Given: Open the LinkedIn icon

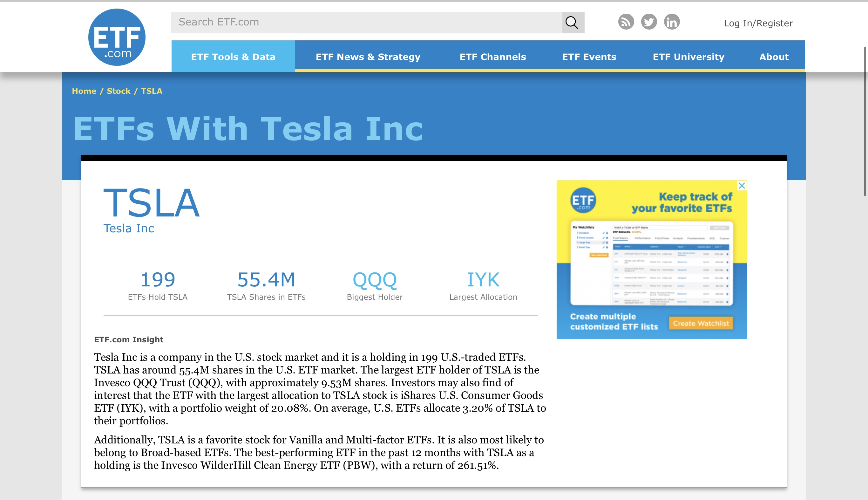Looking at the screenshot, I should [672, 22].
